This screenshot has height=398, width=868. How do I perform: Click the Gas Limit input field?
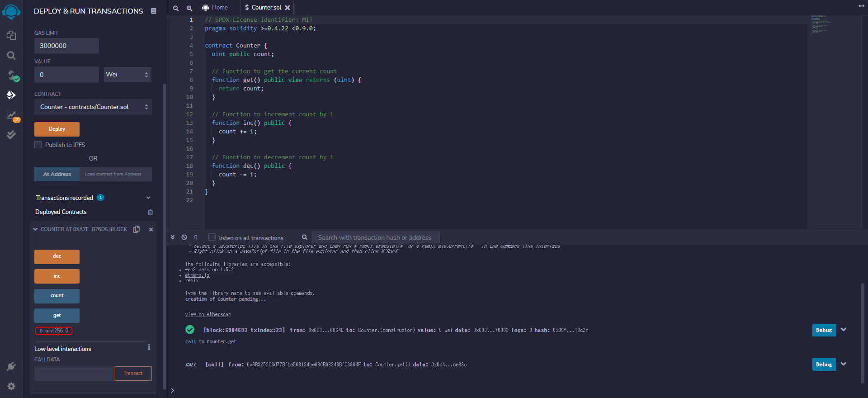[x=66, y=46]
